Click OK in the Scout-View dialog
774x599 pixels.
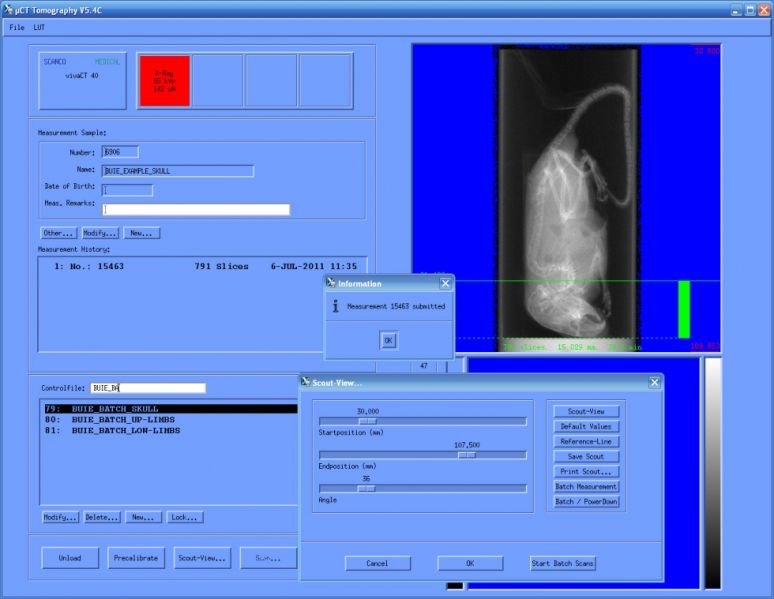click(x=470, y=563)
